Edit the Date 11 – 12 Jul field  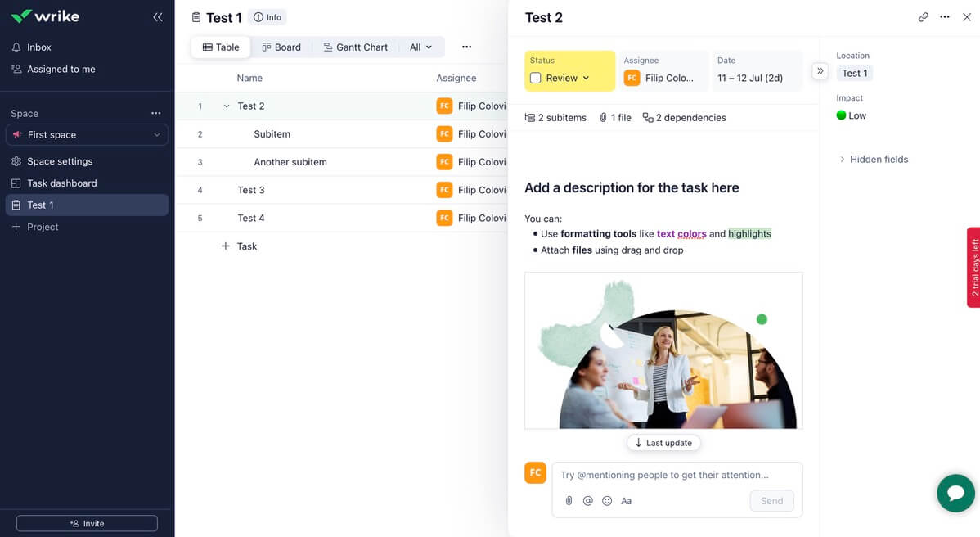point(757,71)
